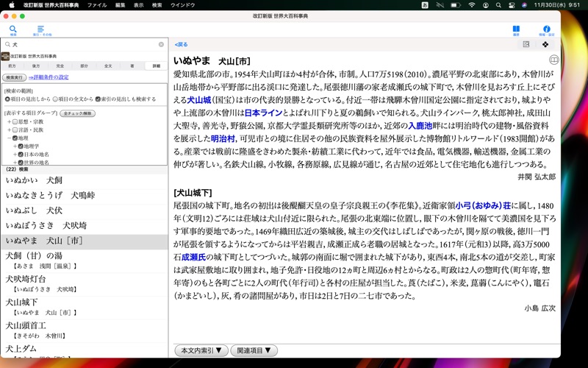The height and width of the screenshot is (368, 588).
Task: Check the 思想・宗教 group checkbox
Action: tap(15, 121)
